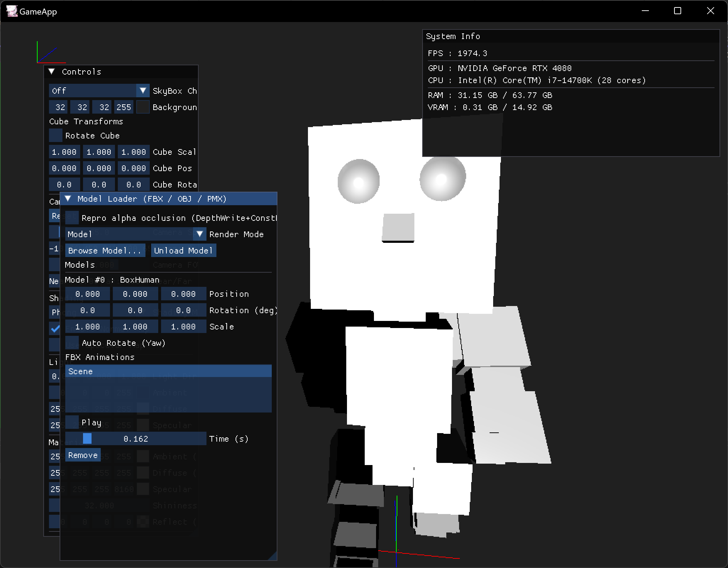The width and height of the screenshot is (728, 568).
Task: Click the GameApp window title icon
Action: pos(12,11)
